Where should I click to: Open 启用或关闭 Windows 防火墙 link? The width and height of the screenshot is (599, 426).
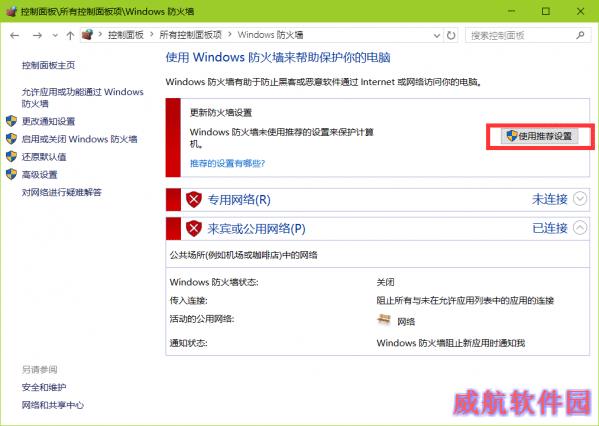click(79, 139)
